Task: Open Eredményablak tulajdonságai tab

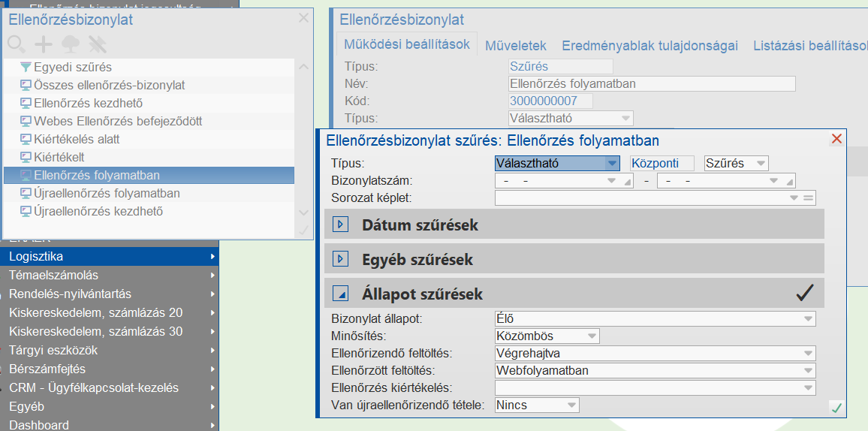Action: click(650, 46)
